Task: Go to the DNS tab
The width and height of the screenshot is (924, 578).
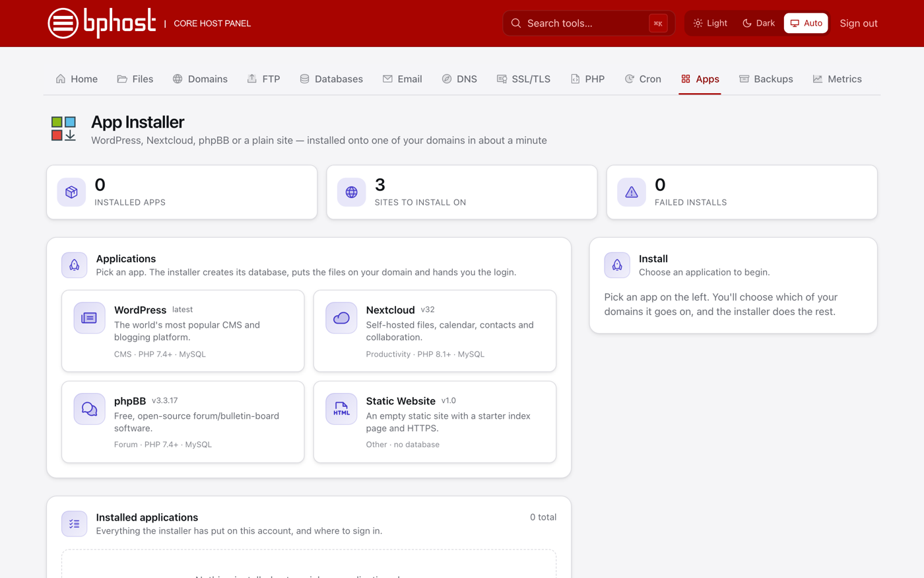Action: pyautogui.click(x=459, y=79)
